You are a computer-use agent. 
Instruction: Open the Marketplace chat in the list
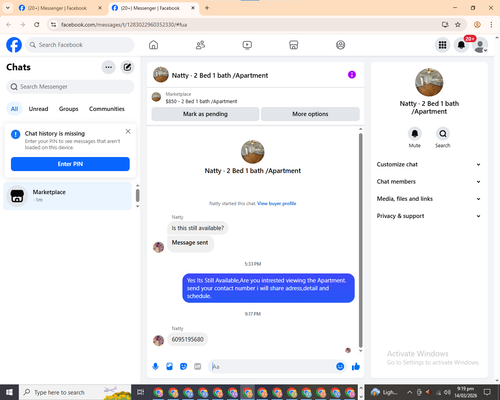tap(67, 196)
